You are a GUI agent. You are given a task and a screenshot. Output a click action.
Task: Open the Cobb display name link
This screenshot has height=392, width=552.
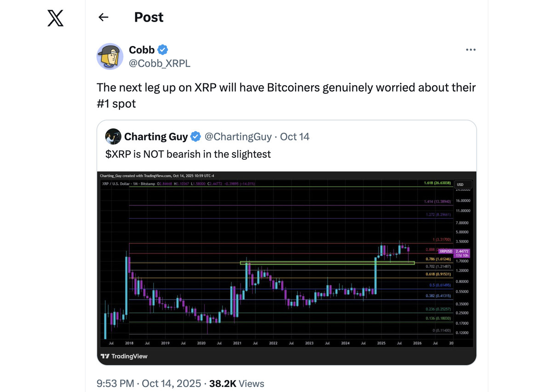142,50
